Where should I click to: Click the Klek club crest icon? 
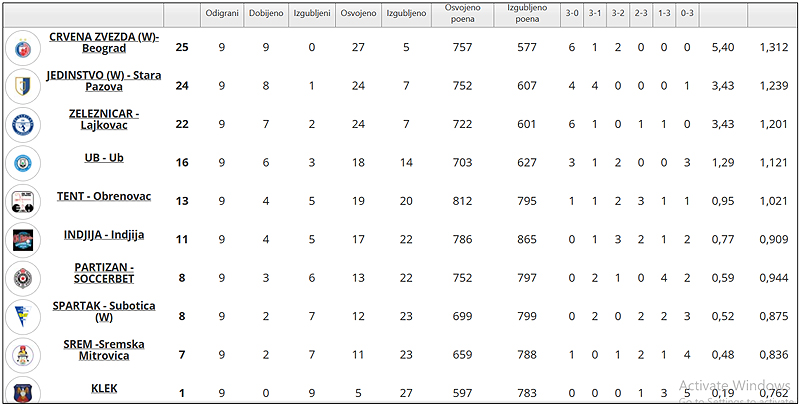point(21,391)
